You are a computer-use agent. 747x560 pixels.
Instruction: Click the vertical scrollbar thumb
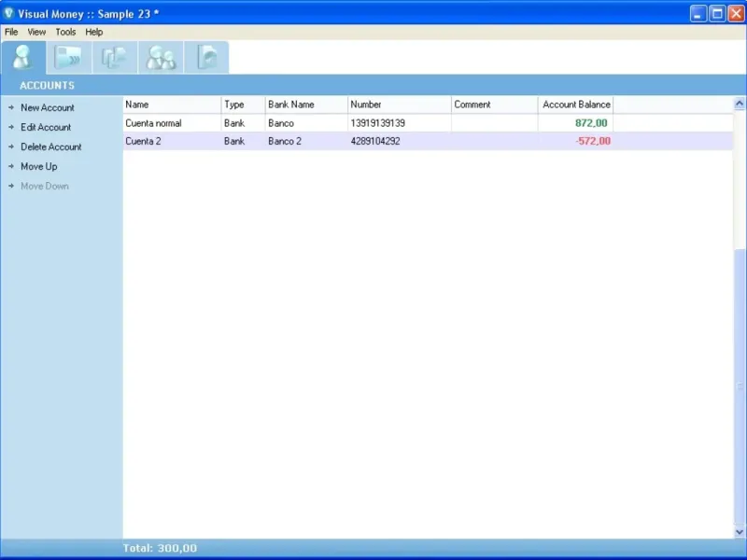740,385
